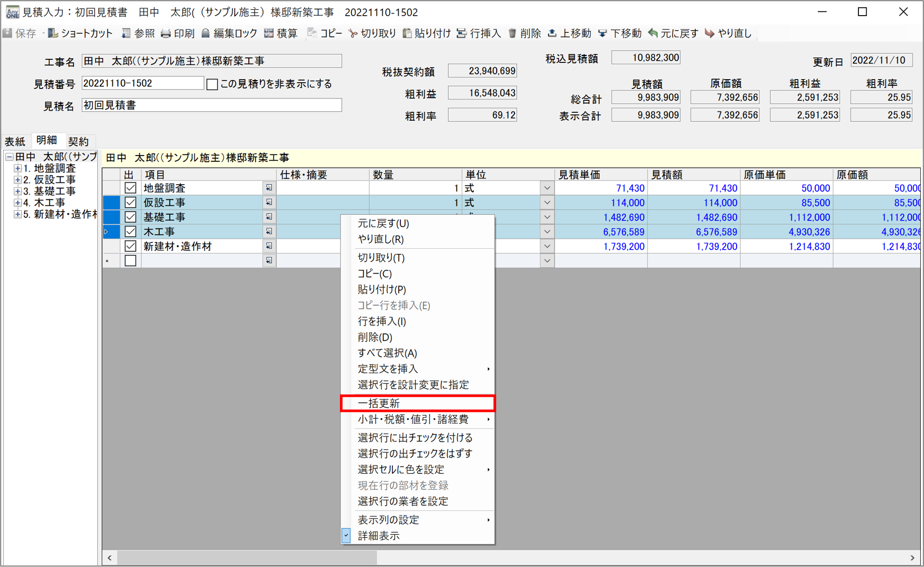Click the 印刷 print toolbar icon
Screen dimensions: 924x567
(x=166, y=33)
